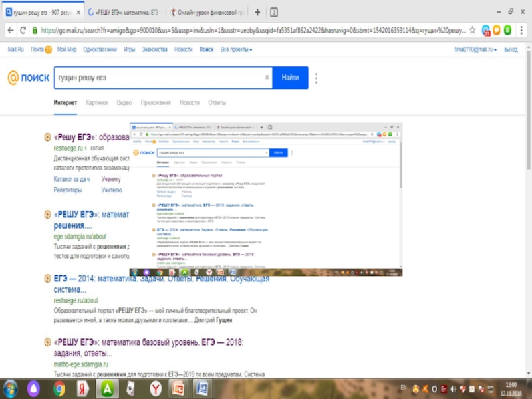Image resolution: width=532 pixels, height=399 pixels.
Task: Click the EN language indicator in tray
Action: pyautogui.click(x=404, y=388)
